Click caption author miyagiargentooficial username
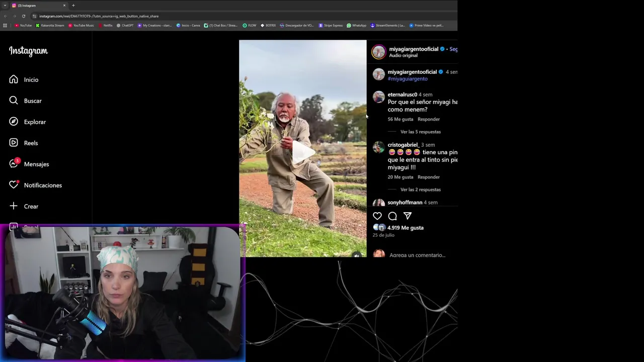The height and width of the screenshot is (362, 644). click(x=412, y=72)
